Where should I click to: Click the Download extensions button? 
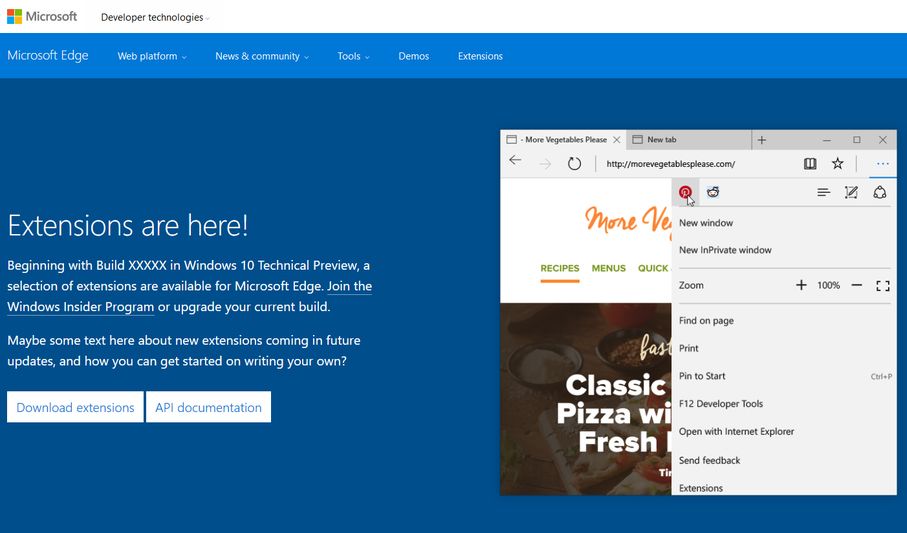75,407
